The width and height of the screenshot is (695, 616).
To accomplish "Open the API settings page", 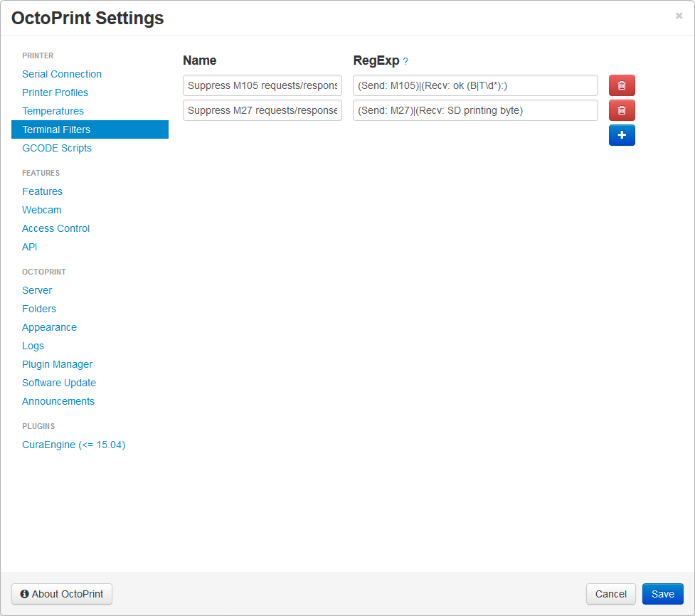I will point(30,247).
